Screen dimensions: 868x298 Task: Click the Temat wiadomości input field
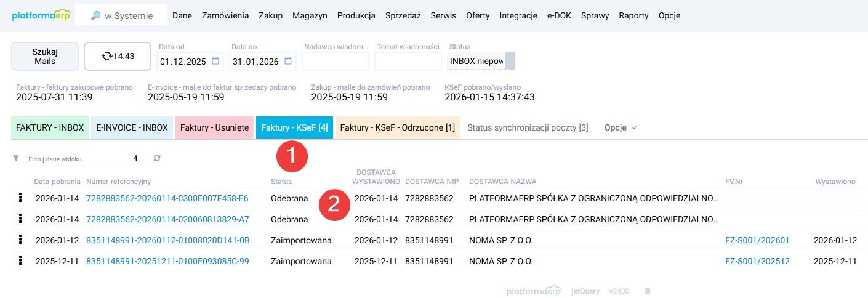point(408,61)
